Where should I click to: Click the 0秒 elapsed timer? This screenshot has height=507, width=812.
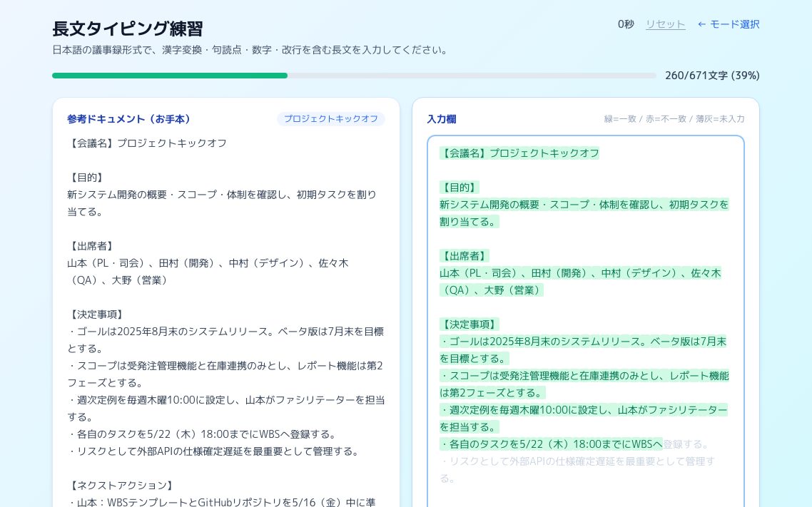click(626, 24)
